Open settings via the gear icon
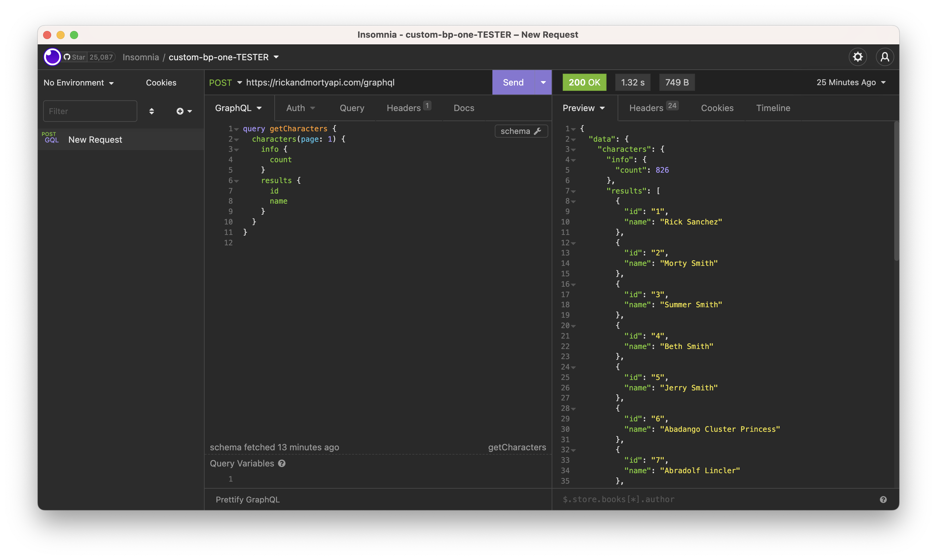This screenshot has height=560, width=937. [858, 57]
